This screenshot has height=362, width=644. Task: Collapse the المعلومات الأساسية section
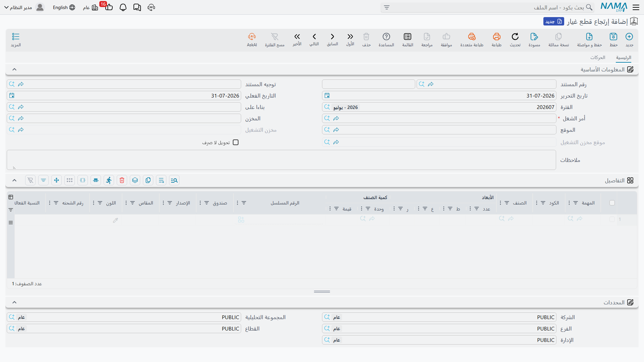point(14,69)
